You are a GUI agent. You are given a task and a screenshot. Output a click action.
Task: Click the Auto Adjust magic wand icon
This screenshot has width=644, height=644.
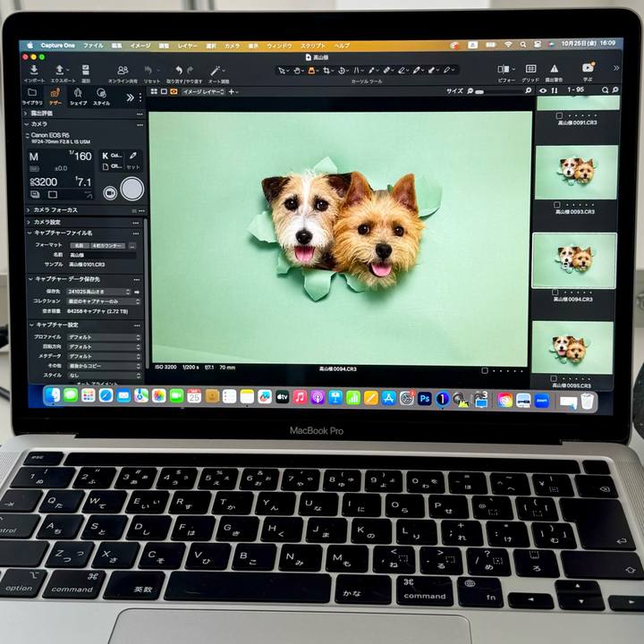tap(216, 70)
